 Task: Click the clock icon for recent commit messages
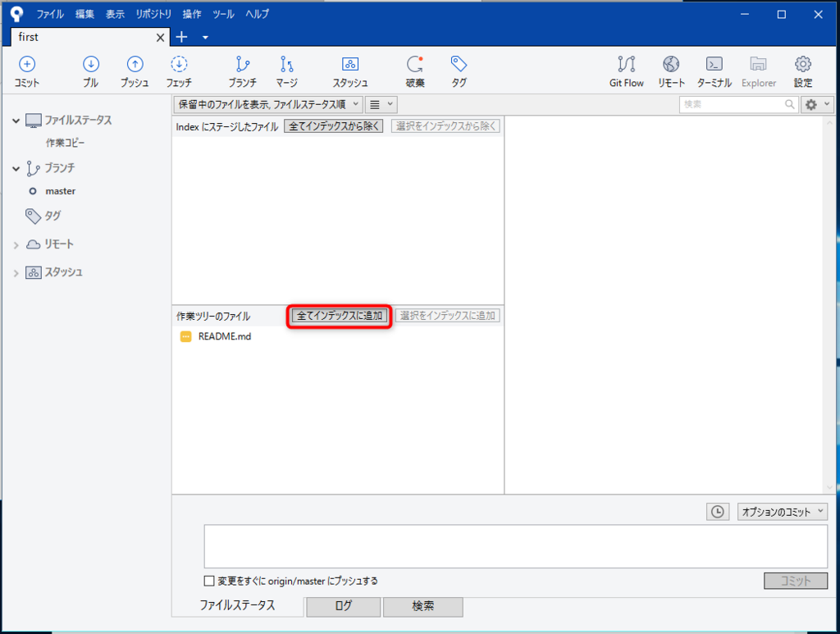717,512
